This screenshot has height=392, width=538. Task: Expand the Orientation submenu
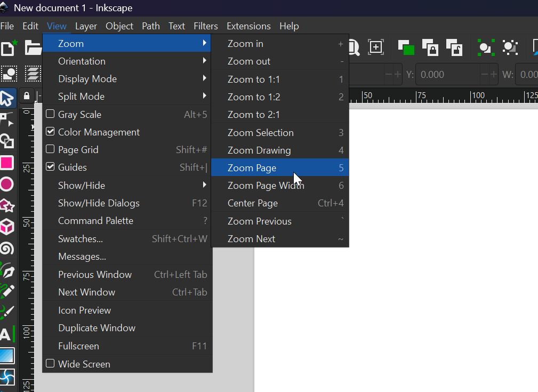[x=127, y=61]
